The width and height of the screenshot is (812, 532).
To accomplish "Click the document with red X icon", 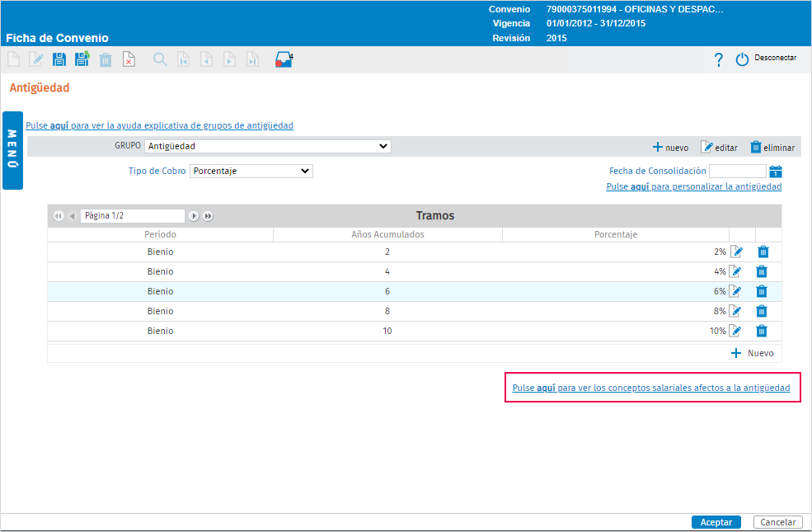I will pyautogui.click(x=129, y=59).
